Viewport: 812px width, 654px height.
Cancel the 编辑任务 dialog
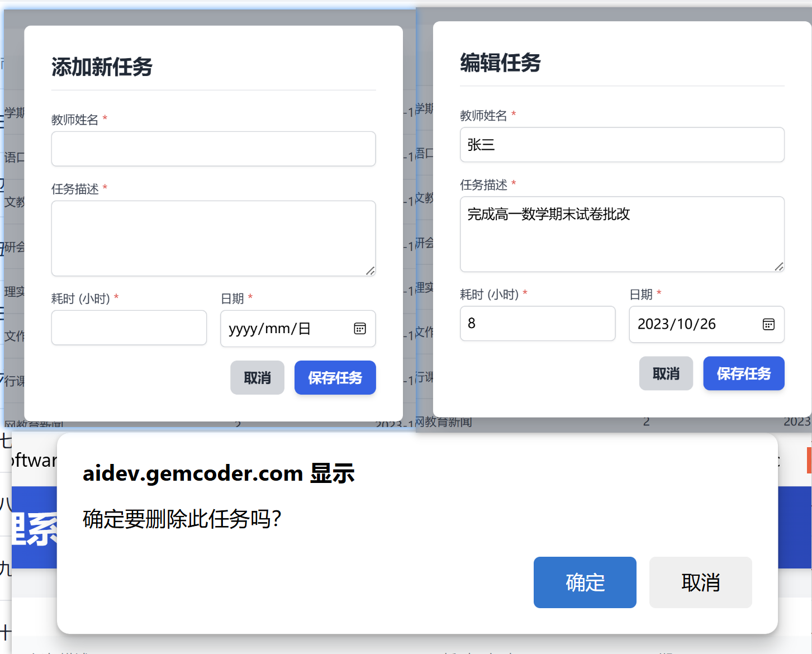pyautogui.click(x=666, y=373)
